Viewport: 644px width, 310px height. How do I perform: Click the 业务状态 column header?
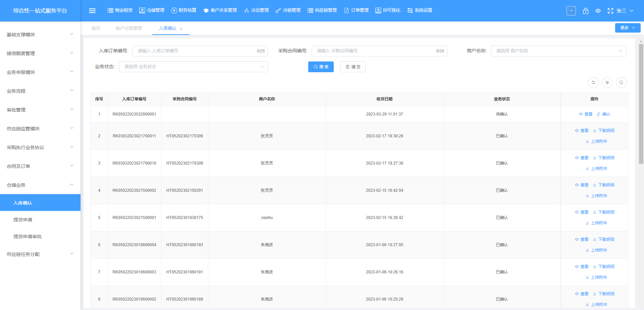(x=502, y=99)
